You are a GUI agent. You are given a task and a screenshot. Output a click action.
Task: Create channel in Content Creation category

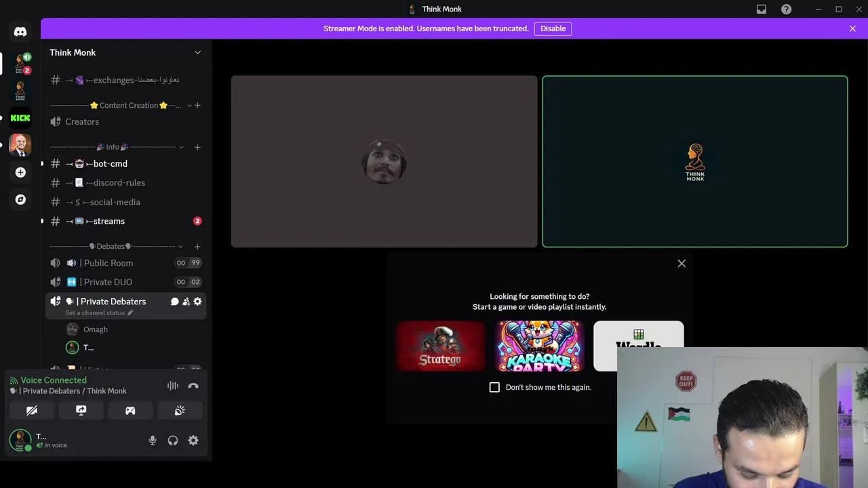[197, 106]
